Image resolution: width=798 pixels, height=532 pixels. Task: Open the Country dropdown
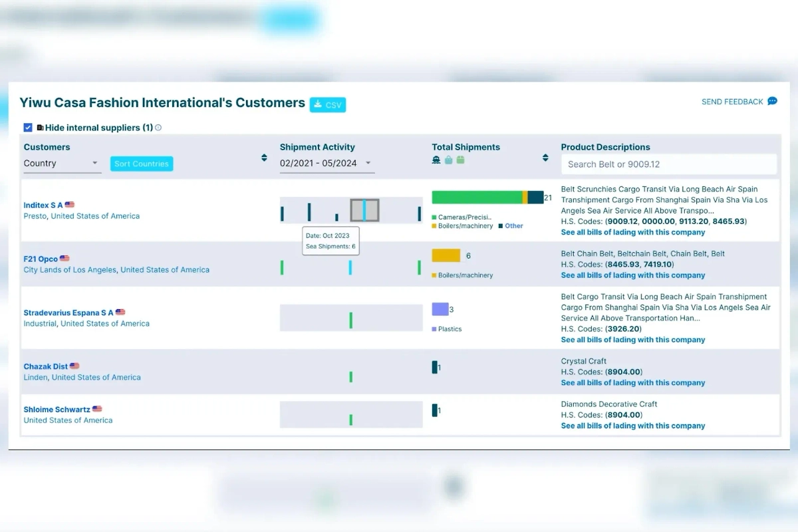[62, 164]
